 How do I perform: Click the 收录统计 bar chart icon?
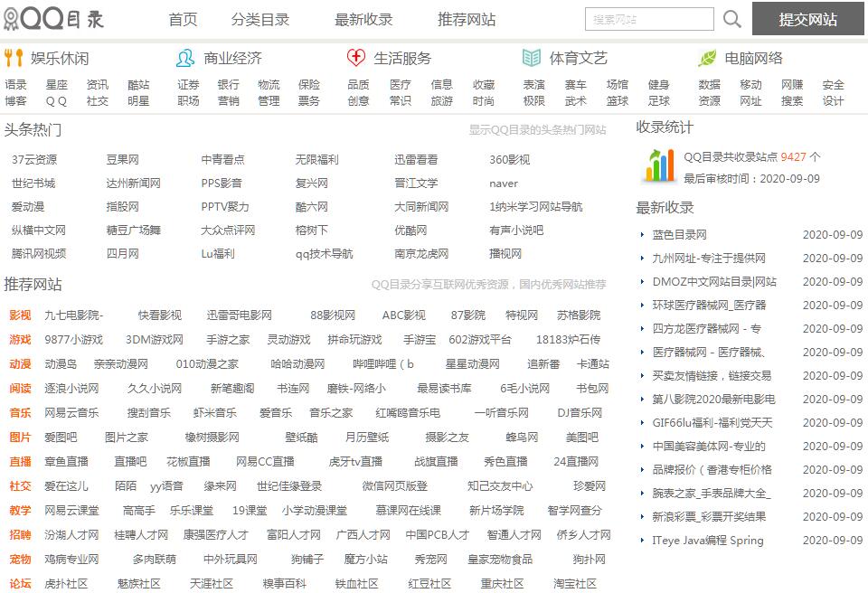tap(659, 165)
